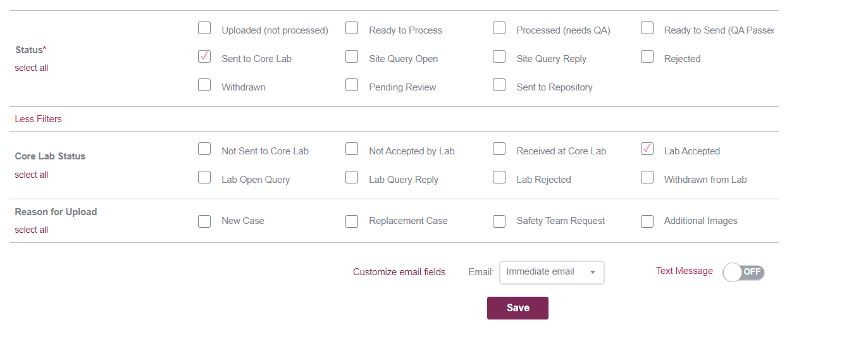Uncheck the Lab Accepted checkbox
The image size is (868, 341).
tap(647, 149)
